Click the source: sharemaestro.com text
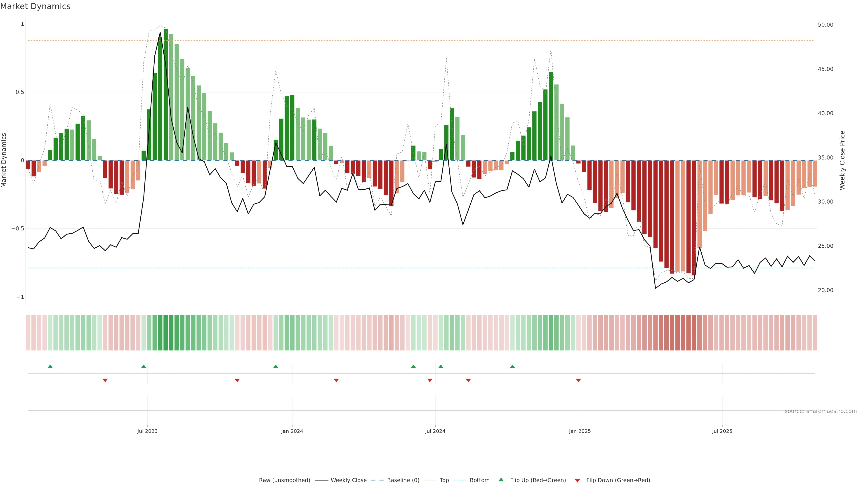 point(821,411)
